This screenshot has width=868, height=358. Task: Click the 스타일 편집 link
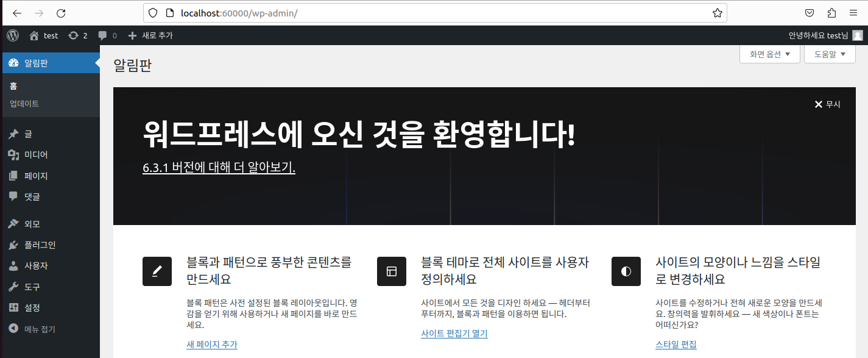coord(676,345)
